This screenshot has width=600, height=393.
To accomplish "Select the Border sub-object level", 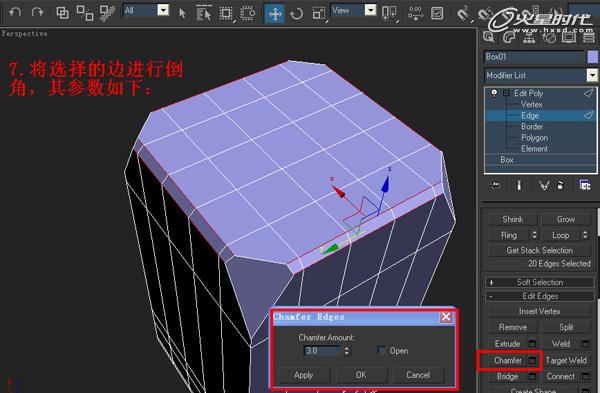I will tap(532, 126).
